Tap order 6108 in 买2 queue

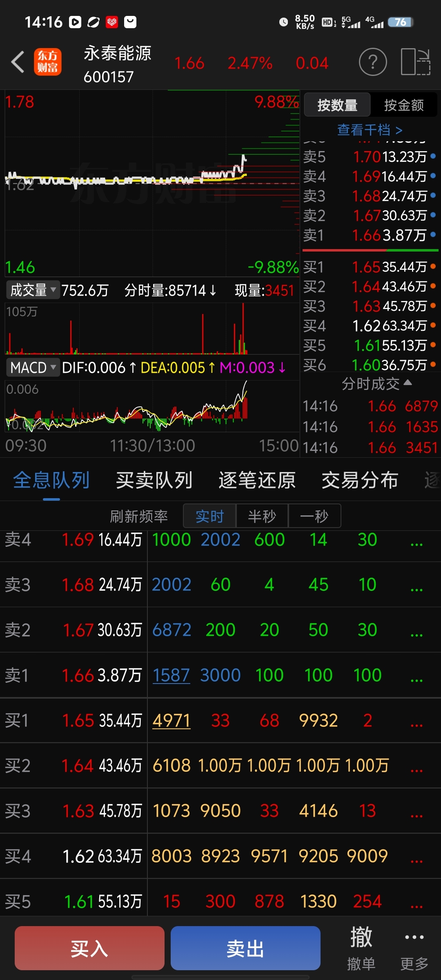171,765
